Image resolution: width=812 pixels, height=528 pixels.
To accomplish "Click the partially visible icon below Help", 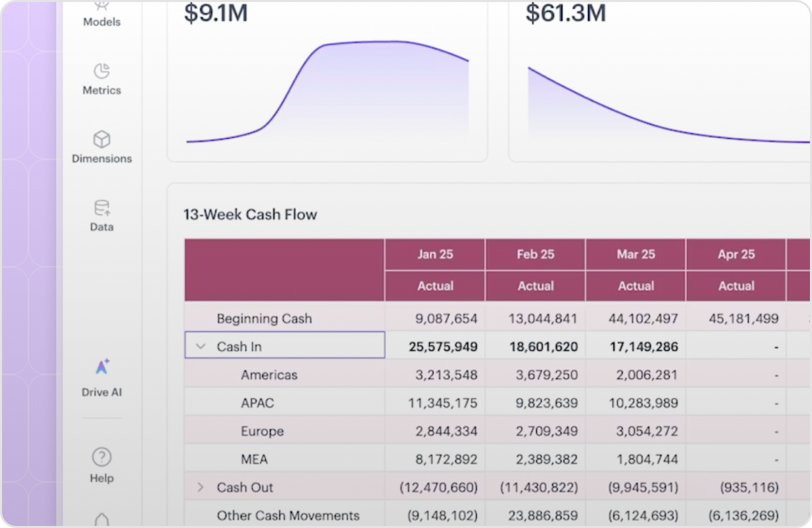I will pyautogui.click(x=101, y=520).
